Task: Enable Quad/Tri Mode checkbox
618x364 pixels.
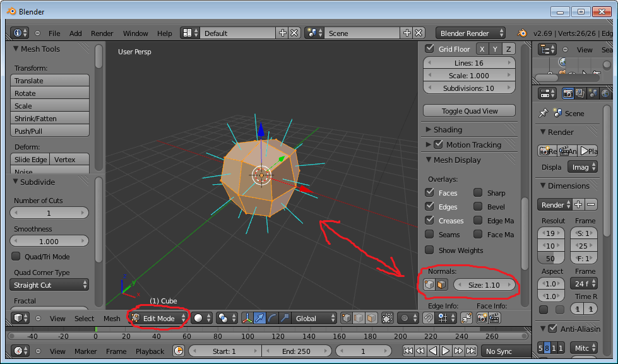Action: 16,256
